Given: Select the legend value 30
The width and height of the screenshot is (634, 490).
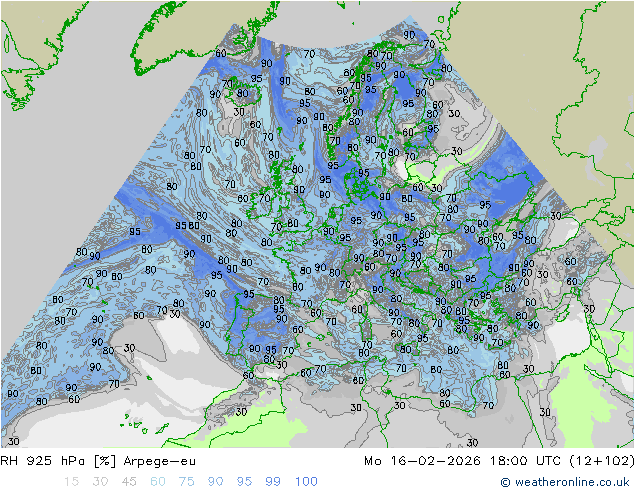Looking at the screenshot, I should point(100,482).
